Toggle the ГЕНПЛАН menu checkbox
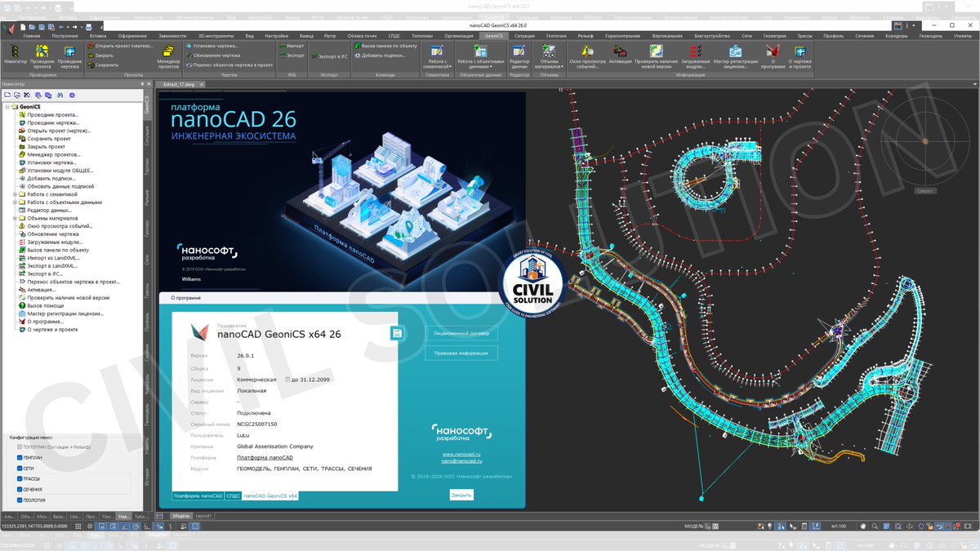This screenshot has width=980, height=551. coord(20,458)
